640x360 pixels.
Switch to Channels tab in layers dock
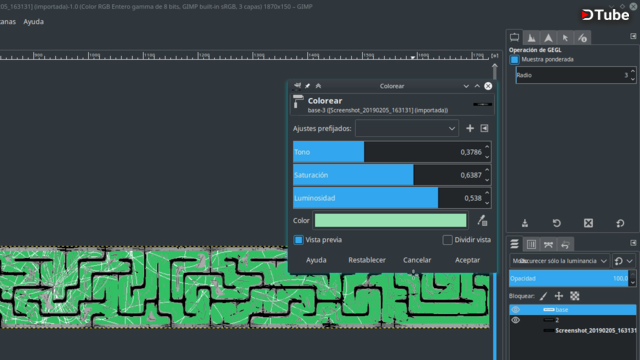[x=531, y=244]
